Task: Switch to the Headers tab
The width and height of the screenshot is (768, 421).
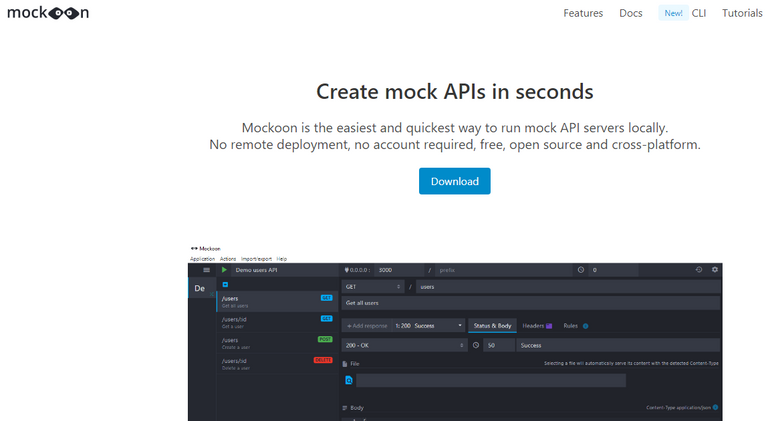Action: click(533, 326)
